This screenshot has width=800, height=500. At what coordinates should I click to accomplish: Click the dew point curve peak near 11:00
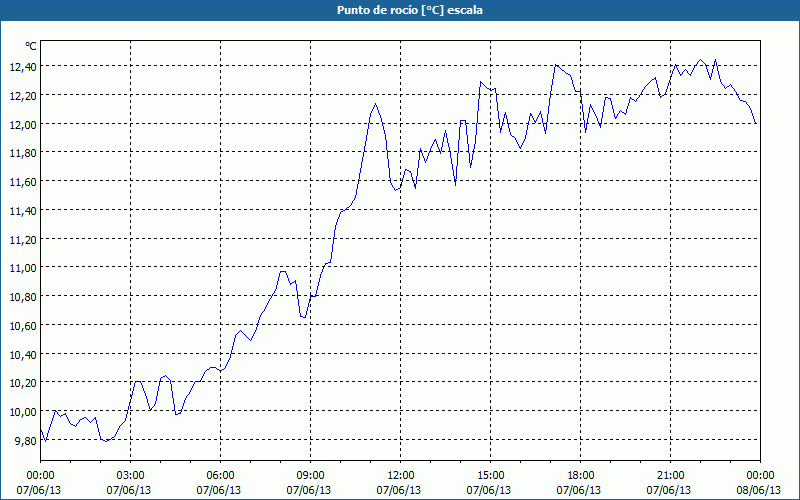point(376,104)
